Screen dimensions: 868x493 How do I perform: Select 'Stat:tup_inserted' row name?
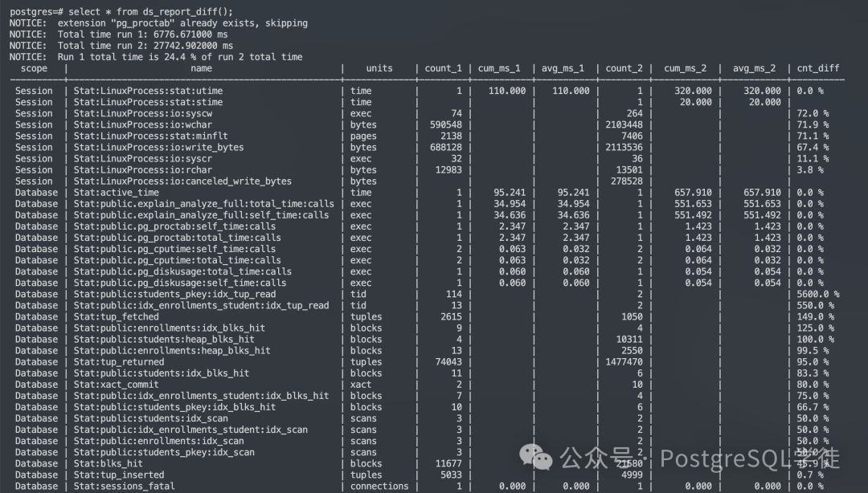(x=119, y=475)
